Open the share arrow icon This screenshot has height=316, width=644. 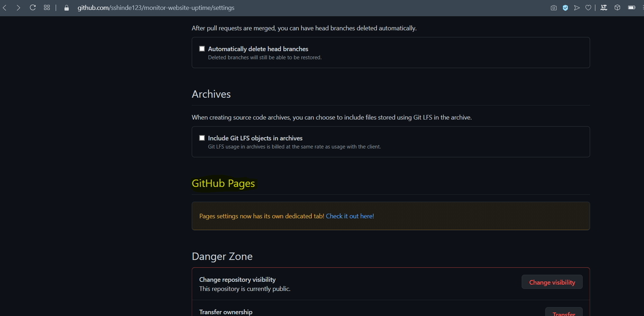pos(578,8)
